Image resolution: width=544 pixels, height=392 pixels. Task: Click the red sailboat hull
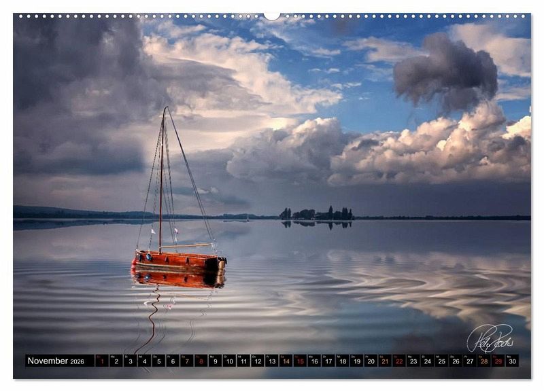tap(177, 260)
